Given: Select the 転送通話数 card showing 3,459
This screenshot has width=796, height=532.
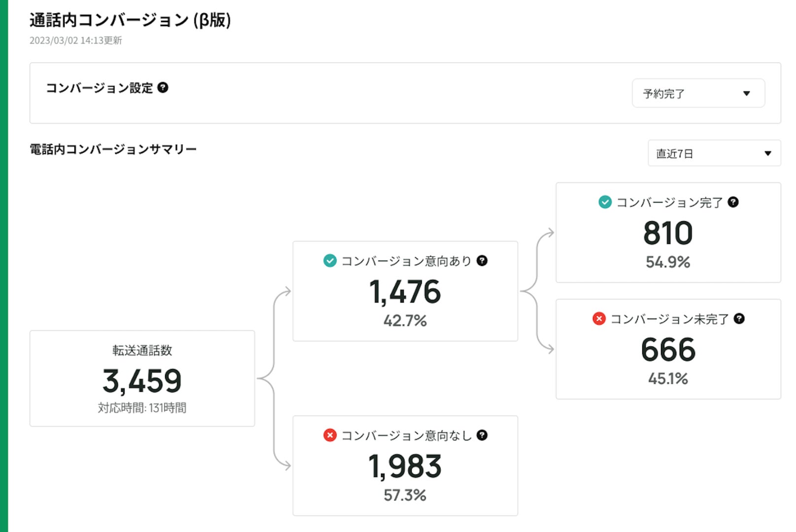Looking at the screenshot, I should (x=142, y=378).
